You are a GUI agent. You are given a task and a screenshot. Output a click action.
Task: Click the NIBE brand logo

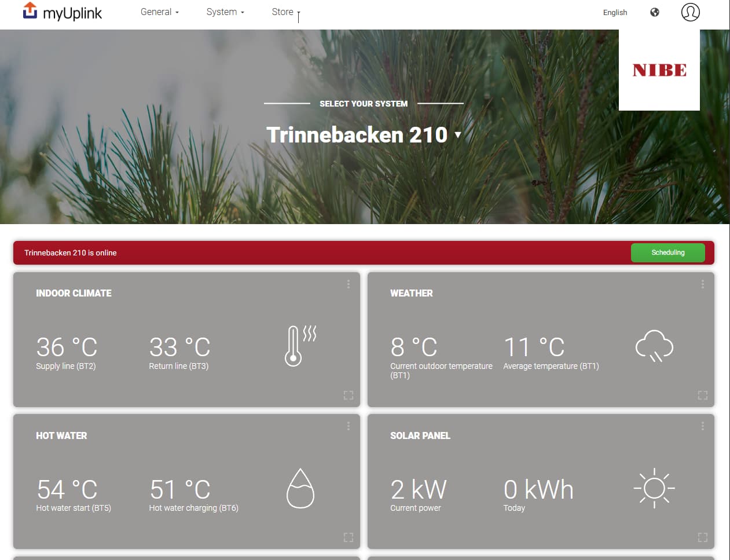pyautogui.click(x=659, y=70)
